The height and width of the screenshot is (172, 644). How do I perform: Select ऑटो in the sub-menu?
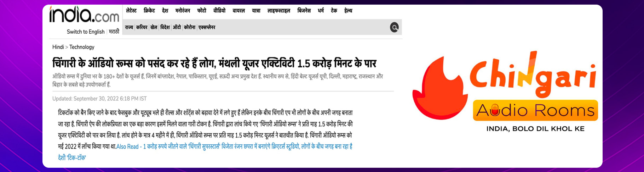[177, 27]
